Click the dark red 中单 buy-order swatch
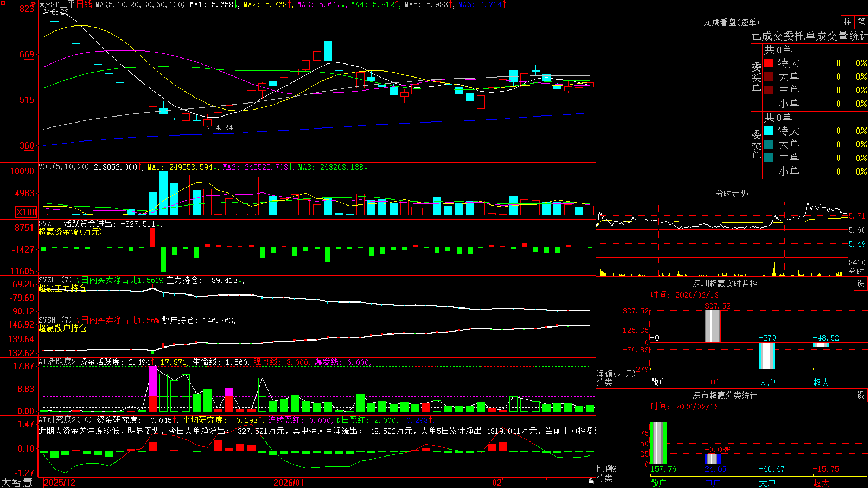This screenshot has height=488, width=868. pos(768,89)
